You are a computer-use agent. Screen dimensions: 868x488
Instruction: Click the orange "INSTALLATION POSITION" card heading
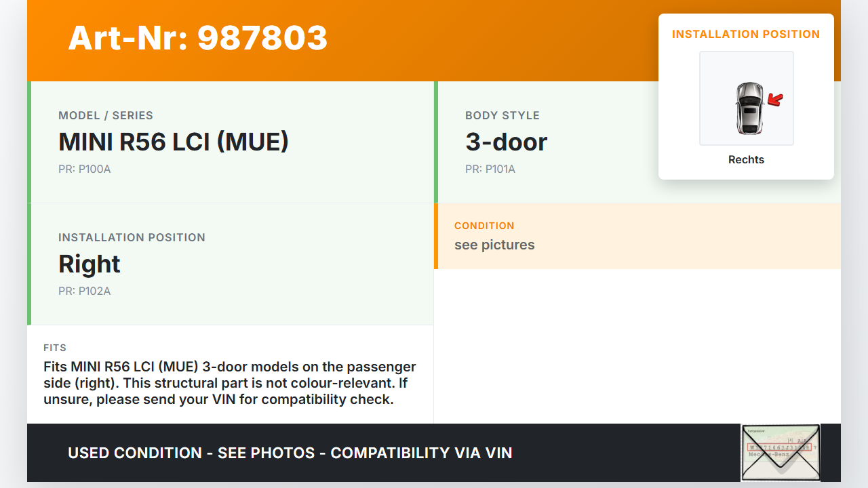(x=746, y=34)
